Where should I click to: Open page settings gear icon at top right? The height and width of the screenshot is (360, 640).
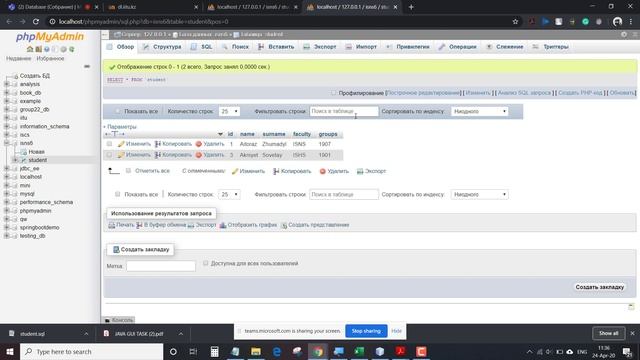624,35
